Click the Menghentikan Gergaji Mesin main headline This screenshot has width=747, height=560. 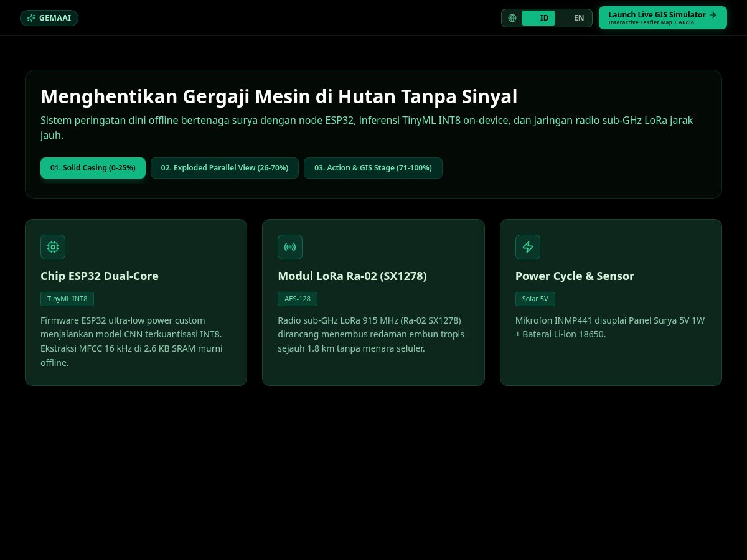279,97
